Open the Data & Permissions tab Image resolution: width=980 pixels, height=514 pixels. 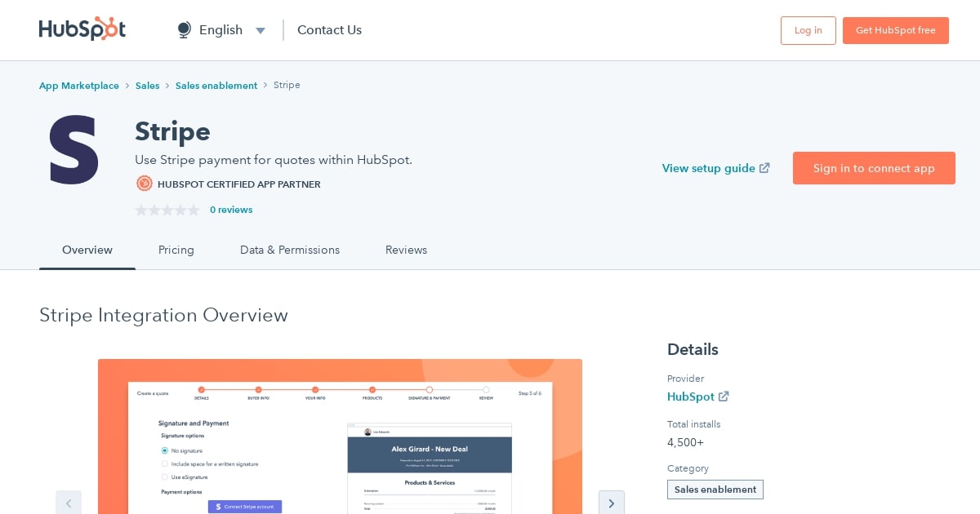pos(290,250)
